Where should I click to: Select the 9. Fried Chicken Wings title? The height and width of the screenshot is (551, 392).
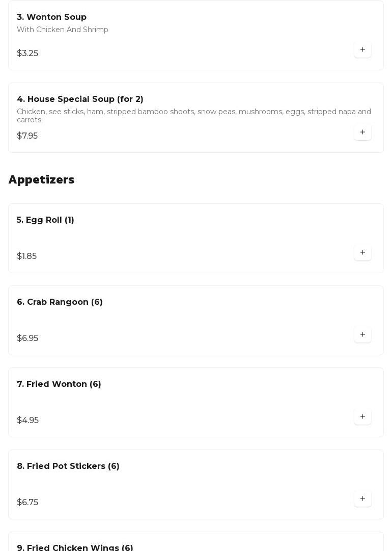pyautogui.click(x=75, y=547)
